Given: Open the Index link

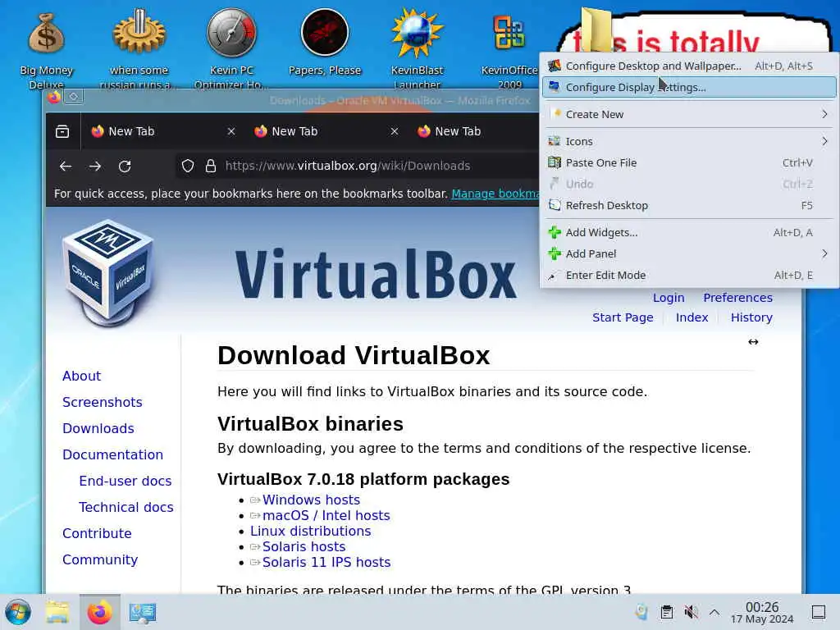Looking at the screenshot, I should 692,317.
